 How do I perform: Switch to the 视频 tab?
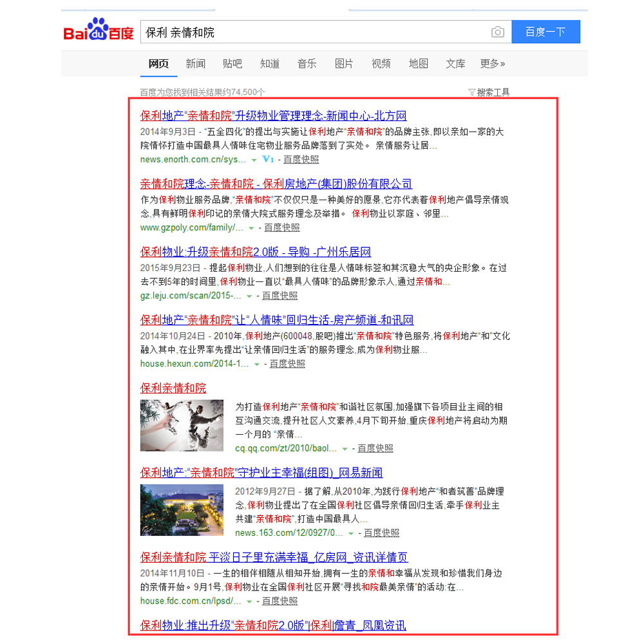pos(381,64)
